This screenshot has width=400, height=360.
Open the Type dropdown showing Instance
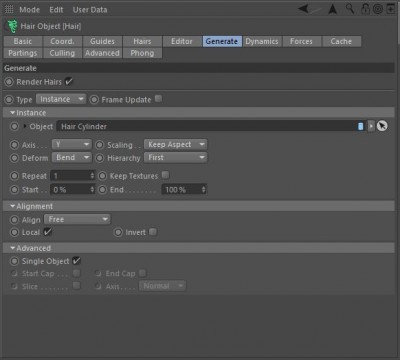[x=61, y=99]
